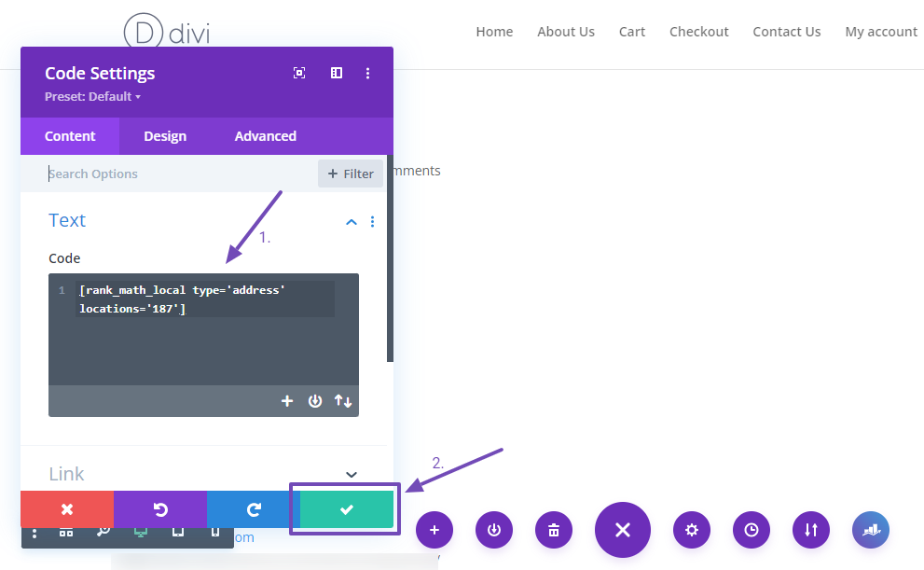Open page settings gear button
The width and height of the screenshot is (924, 570).
tap(692, 530)
